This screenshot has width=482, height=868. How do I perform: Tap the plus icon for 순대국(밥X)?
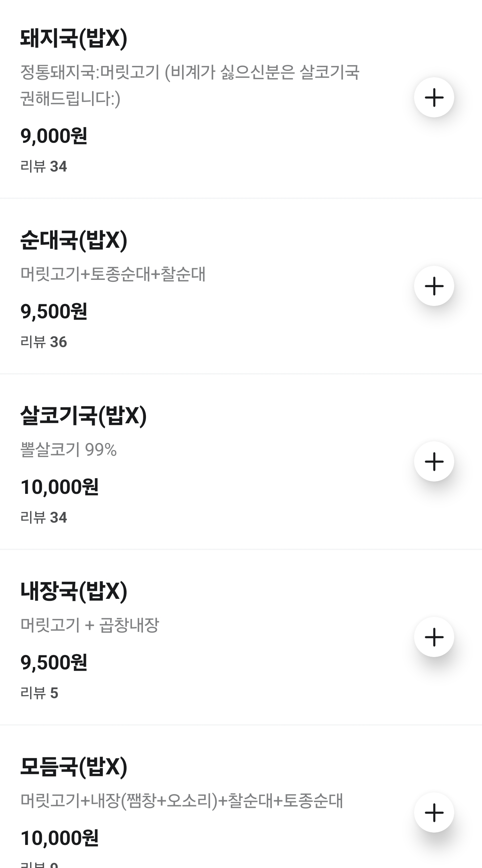pyautogui.click(x=434, y=286)
